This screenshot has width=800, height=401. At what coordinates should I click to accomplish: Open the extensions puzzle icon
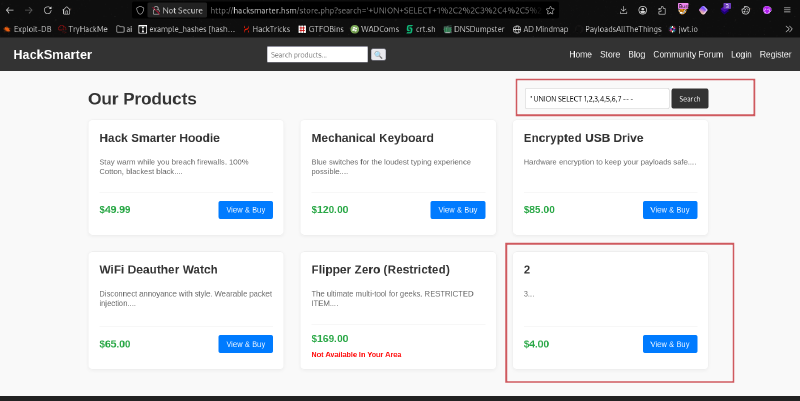(662, 10)
